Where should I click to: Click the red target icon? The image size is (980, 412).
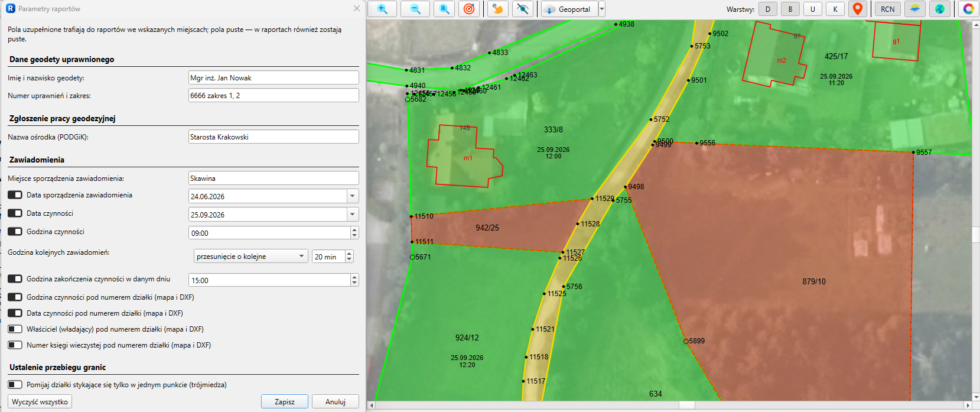pyautogui.click(x=469, y=9)
